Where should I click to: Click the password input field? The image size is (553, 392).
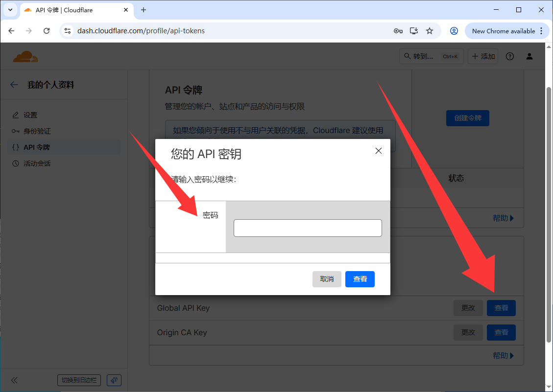coord(308,228)
